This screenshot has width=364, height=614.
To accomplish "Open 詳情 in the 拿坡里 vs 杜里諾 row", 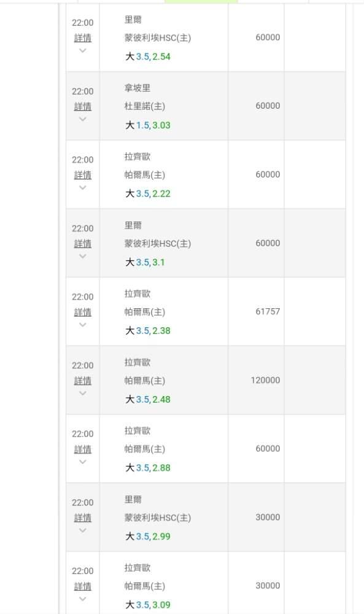I will pyautogui.click(x=83, y=106).
